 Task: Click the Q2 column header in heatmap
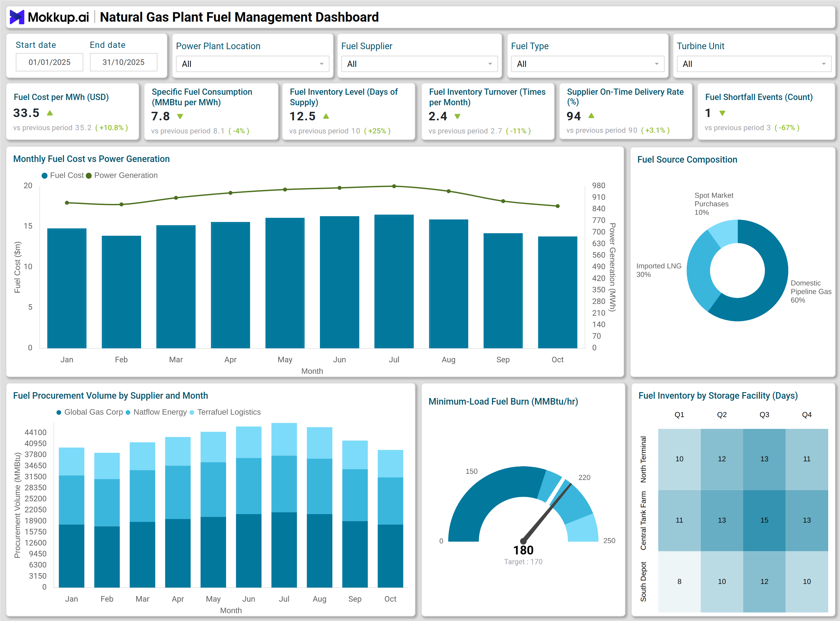[722, 415]
